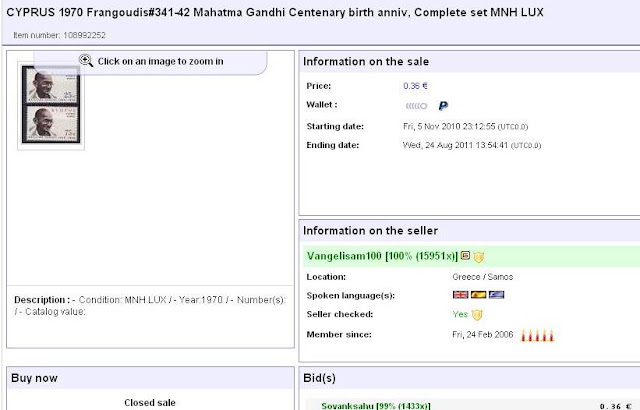The image size is (640, 410).
Task: Select the item number 108992252 text
Action: pos(84,35)
